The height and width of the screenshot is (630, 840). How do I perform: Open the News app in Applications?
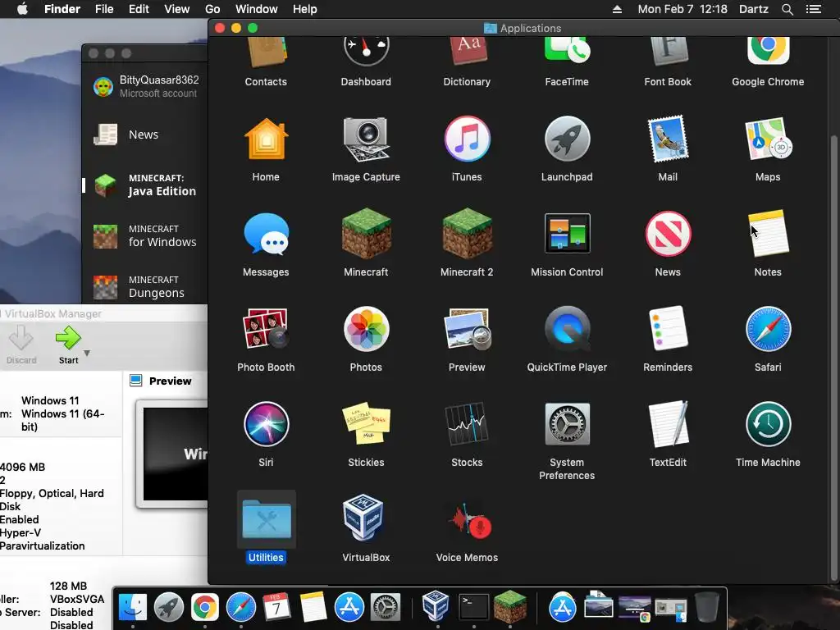[x=668, y=234]
